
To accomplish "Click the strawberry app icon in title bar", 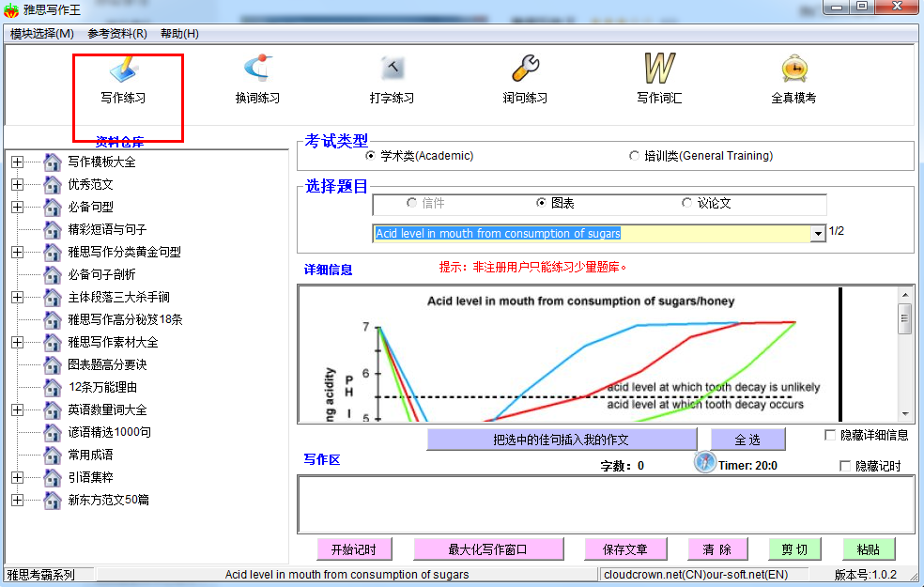I will 10,10.
